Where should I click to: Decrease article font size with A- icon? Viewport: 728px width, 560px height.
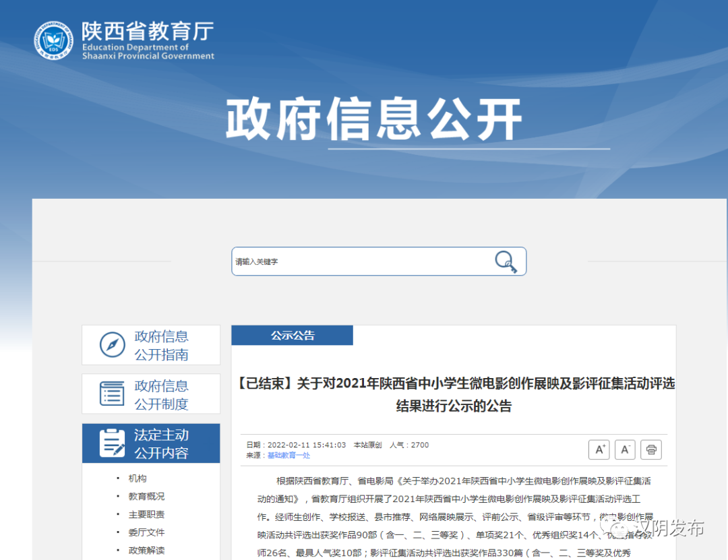624,449
